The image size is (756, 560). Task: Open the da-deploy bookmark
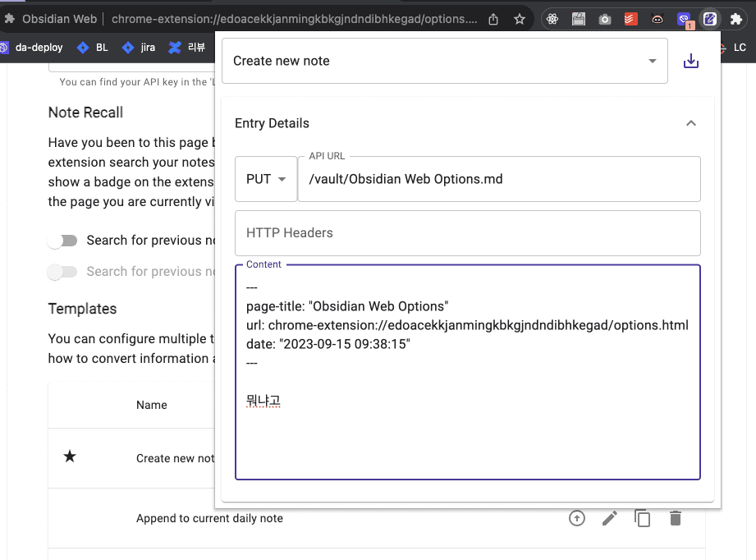pos(32,48)
